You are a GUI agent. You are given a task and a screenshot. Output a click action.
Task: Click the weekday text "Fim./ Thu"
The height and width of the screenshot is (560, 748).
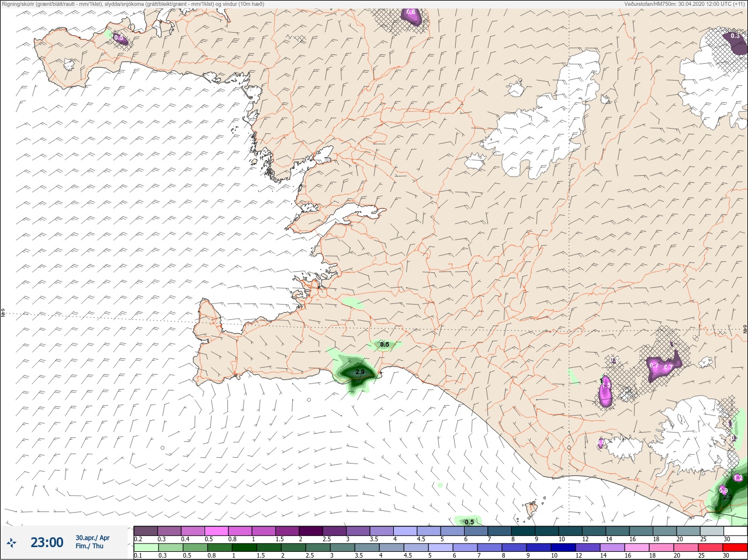pos(89,546)
